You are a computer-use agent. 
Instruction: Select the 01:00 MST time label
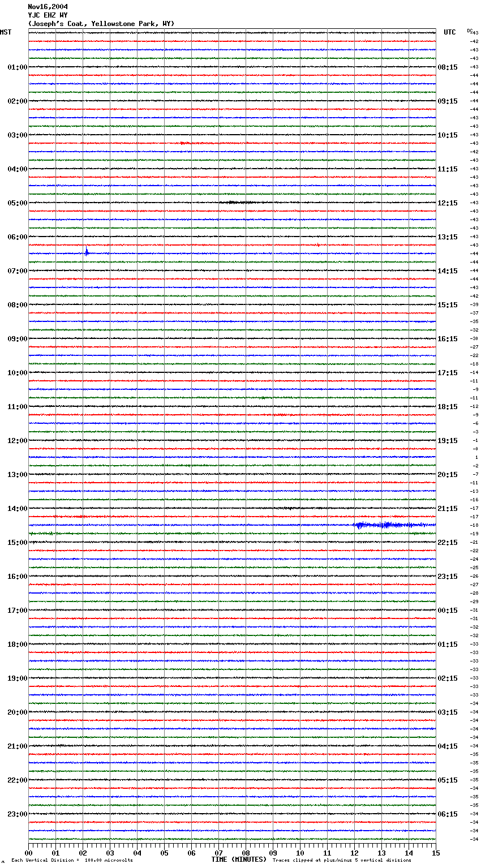coord(18,67)
